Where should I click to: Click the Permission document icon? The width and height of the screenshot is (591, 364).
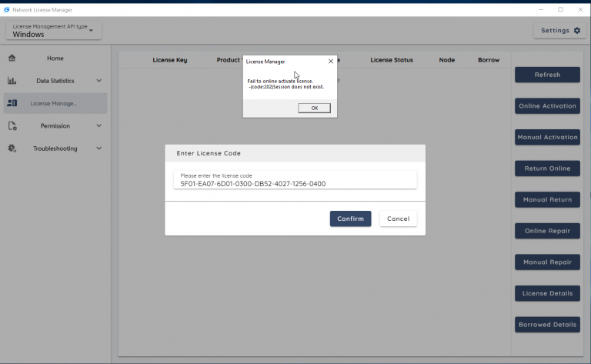12,126
